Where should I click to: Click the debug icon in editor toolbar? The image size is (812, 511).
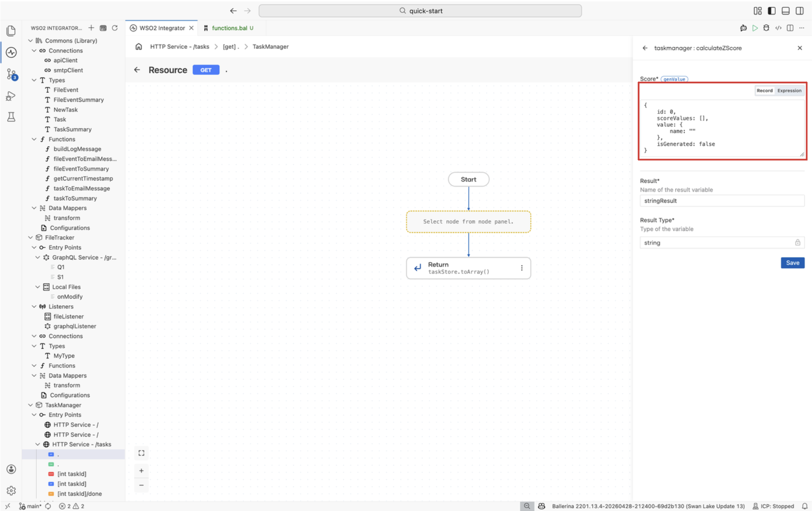(x=766, y=28)
